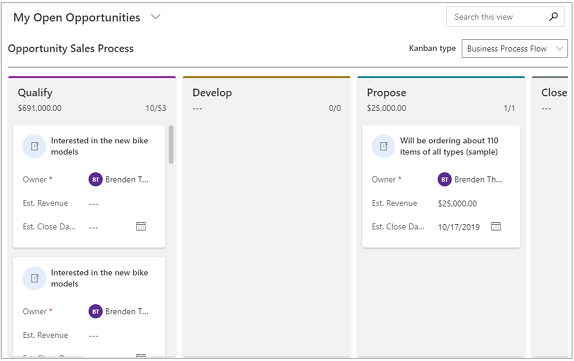Click the Est. Revenue empty value on the second Qualify card

pos(94,335)
